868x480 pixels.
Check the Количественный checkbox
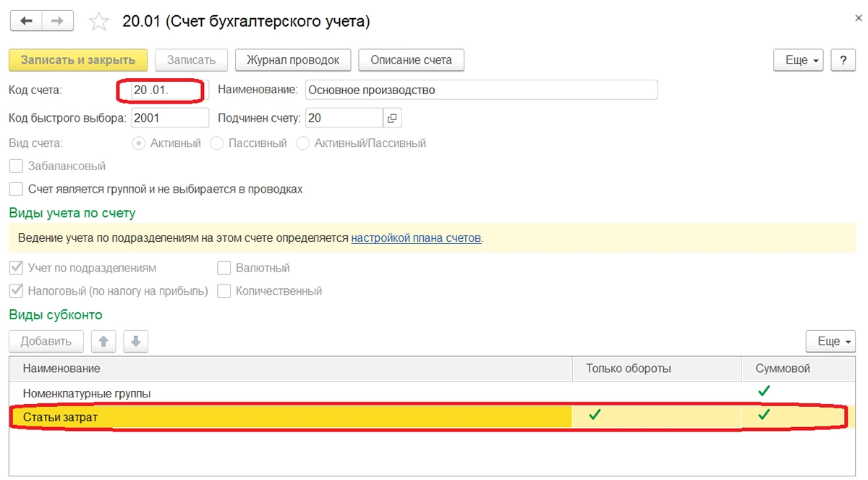224,291
